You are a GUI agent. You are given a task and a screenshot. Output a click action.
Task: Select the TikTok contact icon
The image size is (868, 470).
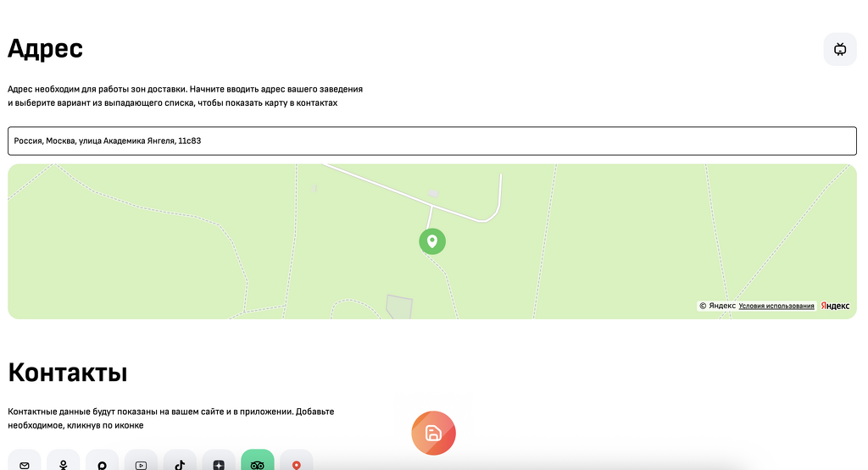pos(180,464)
